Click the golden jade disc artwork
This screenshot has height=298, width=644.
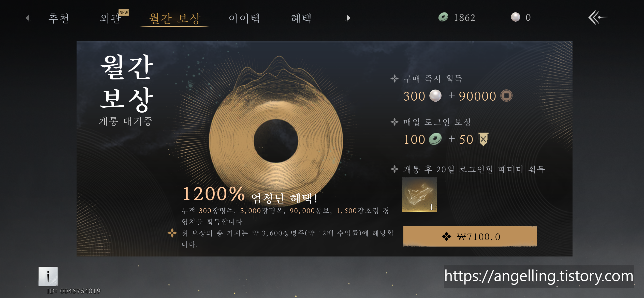tap(276, 140)
